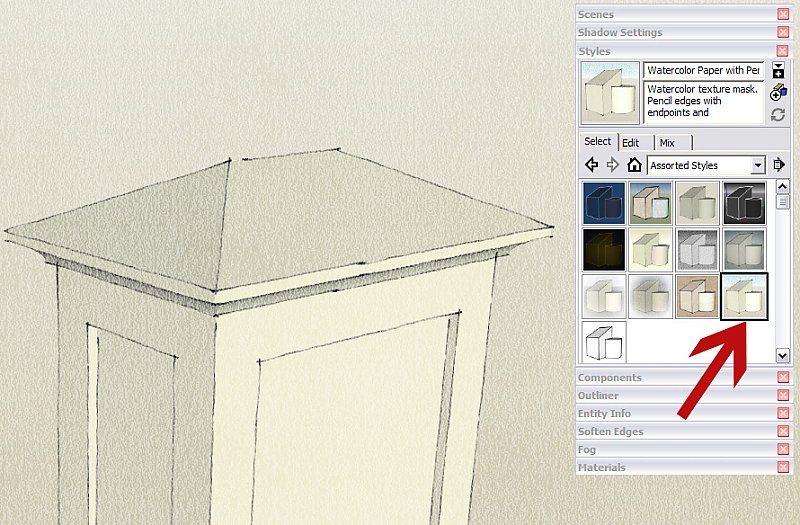This screenshot has width=800, height=525.
Task: Click the styles list scroll up arrow
Action: (783, 187)
